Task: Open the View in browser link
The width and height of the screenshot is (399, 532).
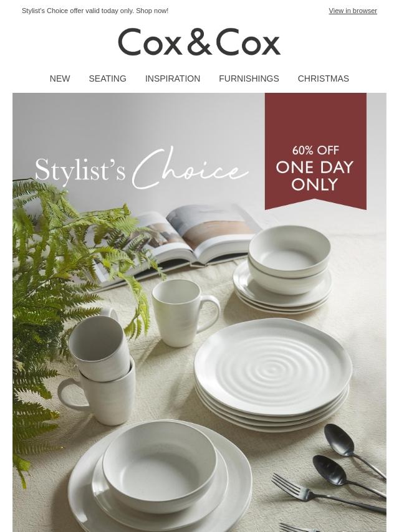Action: click(x=352, y=11)
